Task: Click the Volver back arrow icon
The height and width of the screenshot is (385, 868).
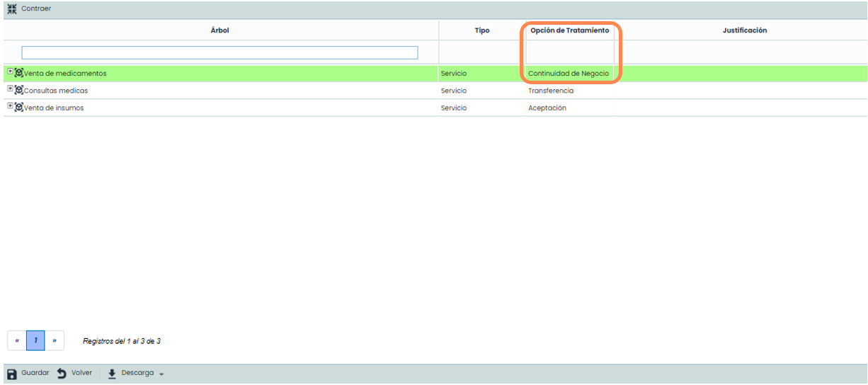Action: tap(62, 374)
